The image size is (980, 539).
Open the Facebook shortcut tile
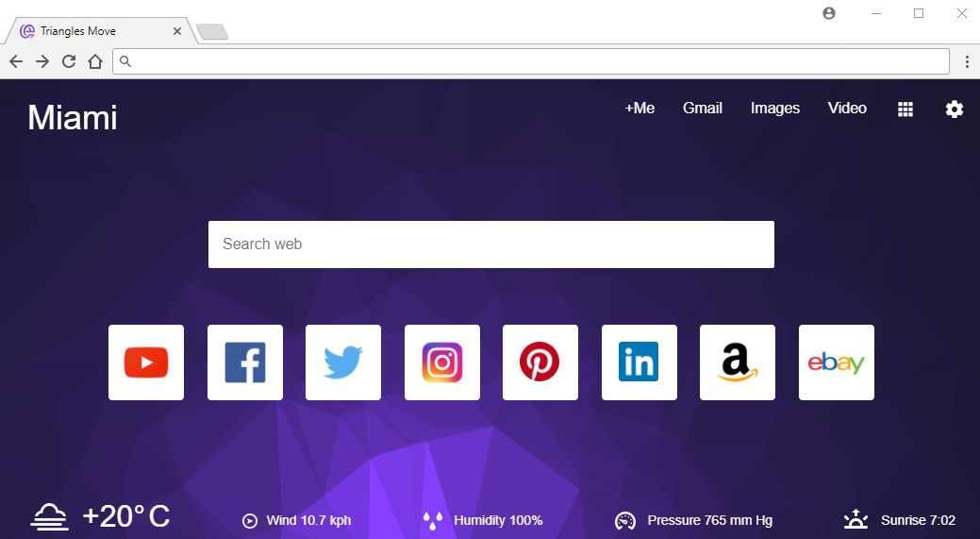coord(245,362)
